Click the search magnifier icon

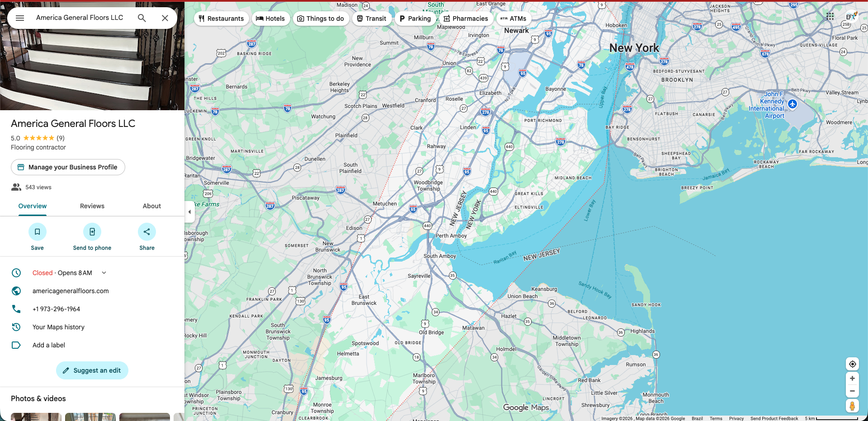(142, 18)
